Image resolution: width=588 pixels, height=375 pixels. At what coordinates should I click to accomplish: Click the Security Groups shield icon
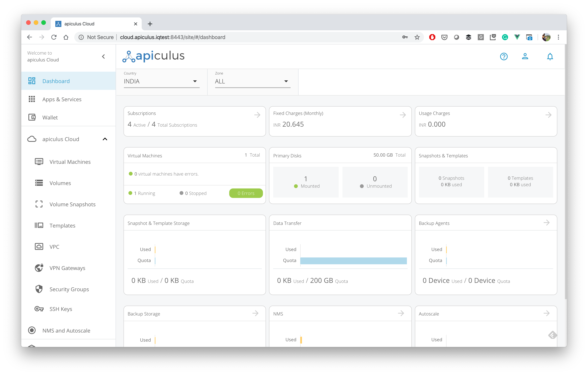[x=39, y=289]
